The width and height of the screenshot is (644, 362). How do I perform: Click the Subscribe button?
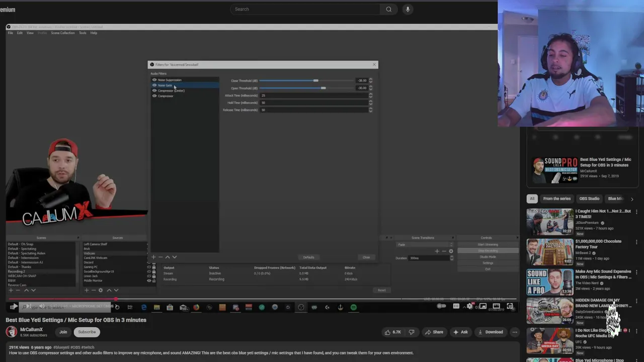point(87,332)
